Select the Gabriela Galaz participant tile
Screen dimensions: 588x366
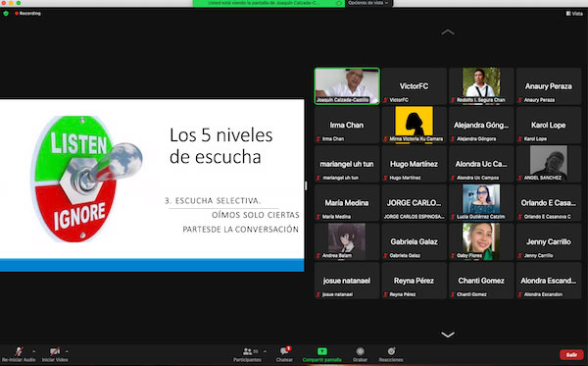pos(414,241)
